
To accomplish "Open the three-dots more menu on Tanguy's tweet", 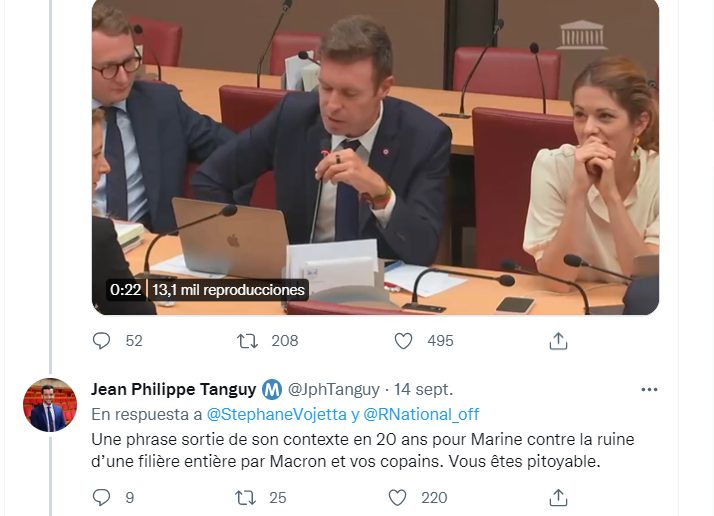I will [x=649, y=389].
